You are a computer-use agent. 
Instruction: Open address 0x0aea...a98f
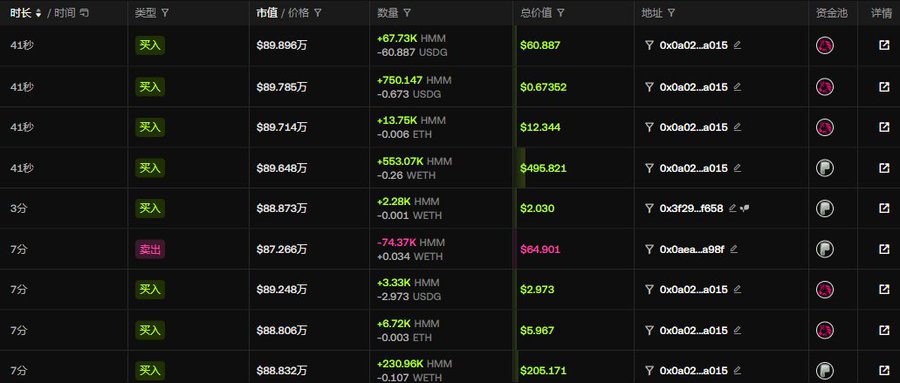coord(692,249)
